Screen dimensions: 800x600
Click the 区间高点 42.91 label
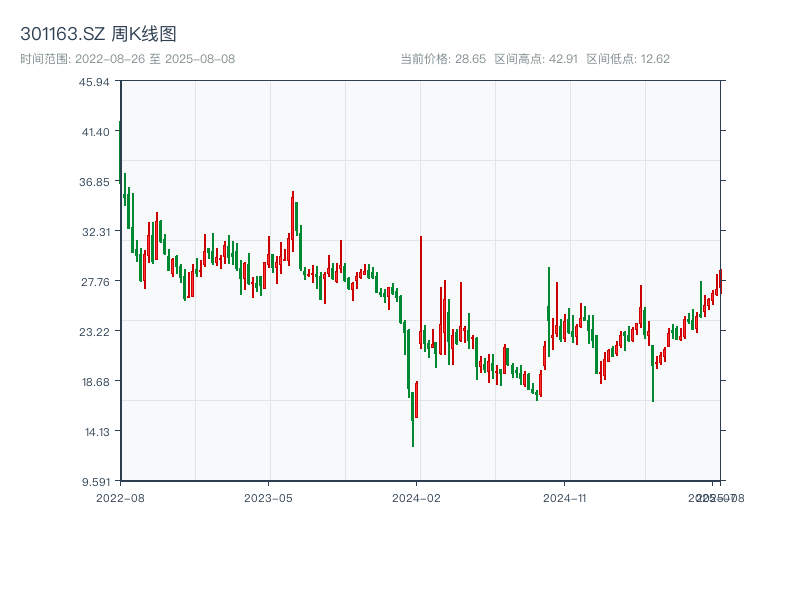coord(536,59)
